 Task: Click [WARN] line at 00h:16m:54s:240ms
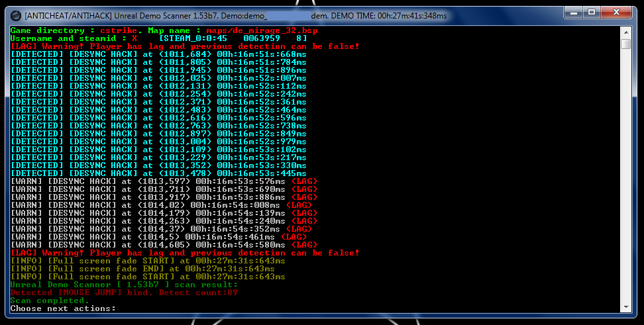point(164,221)
